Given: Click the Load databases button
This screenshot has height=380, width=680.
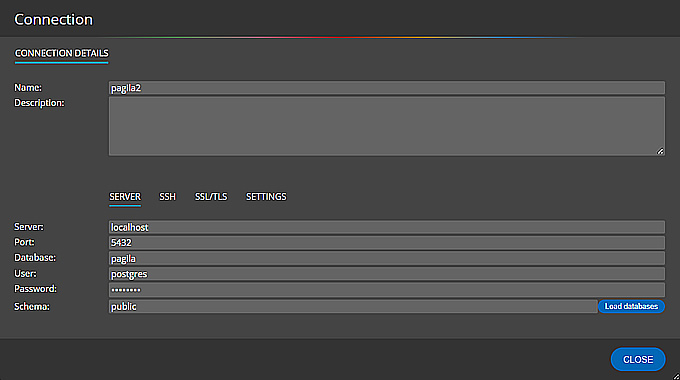Looking at the screenshot, I should click(x=631, y=306).
